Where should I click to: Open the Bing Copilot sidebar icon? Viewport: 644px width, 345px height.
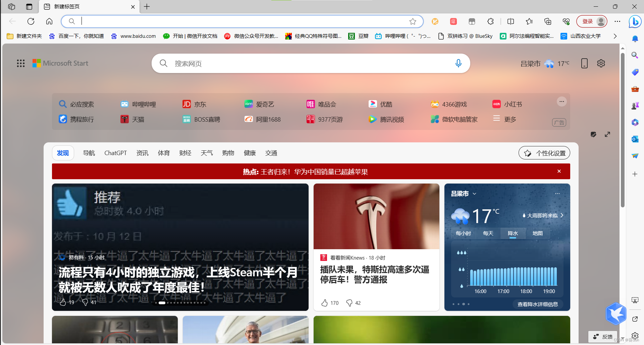[x=635, y=22]
